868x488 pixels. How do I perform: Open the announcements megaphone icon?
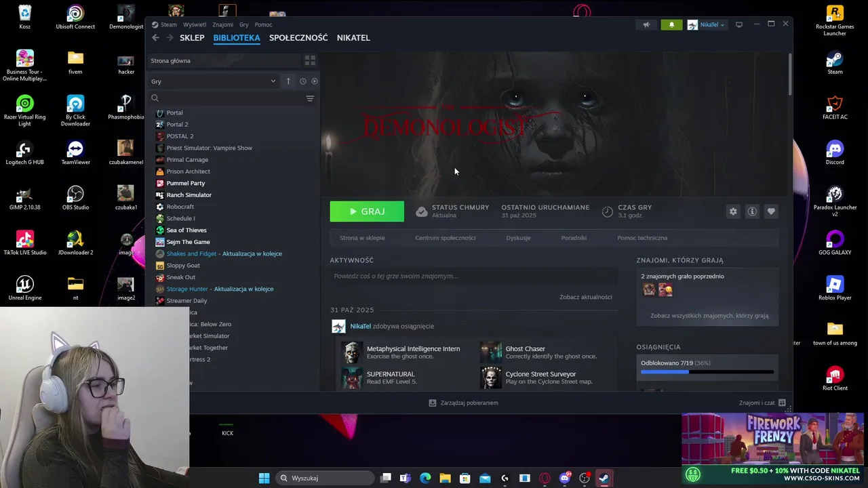(x=646, y=24)
